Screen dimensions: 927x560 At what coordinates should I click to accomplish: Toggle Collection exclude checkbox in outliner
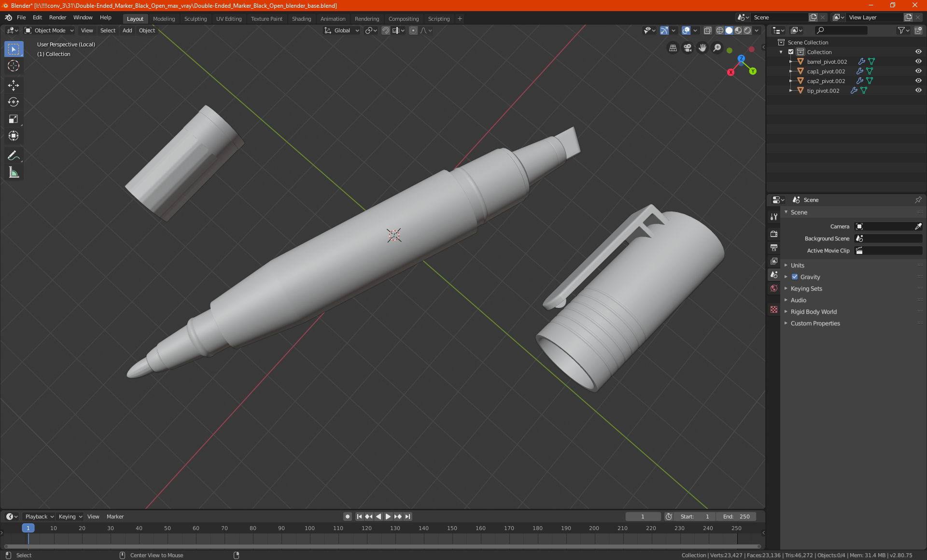coord(791,52)
